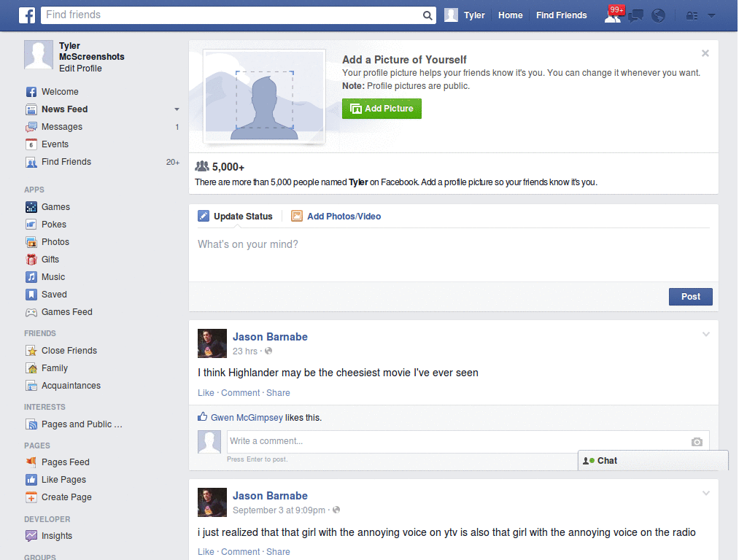
Task: Open Tyler profile in top bar
Action: click(x=465, y=15)
